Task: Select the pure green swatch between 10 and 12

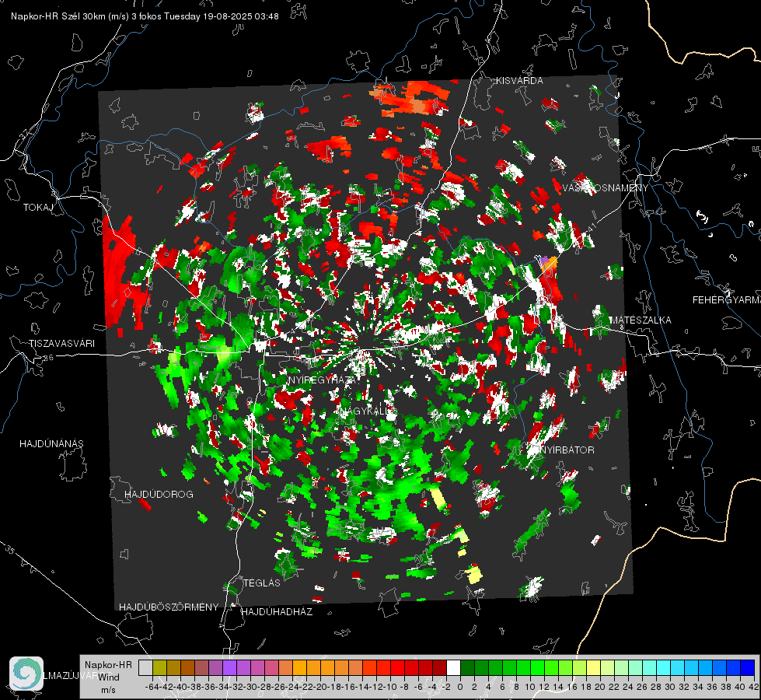Action: point(537,667)
